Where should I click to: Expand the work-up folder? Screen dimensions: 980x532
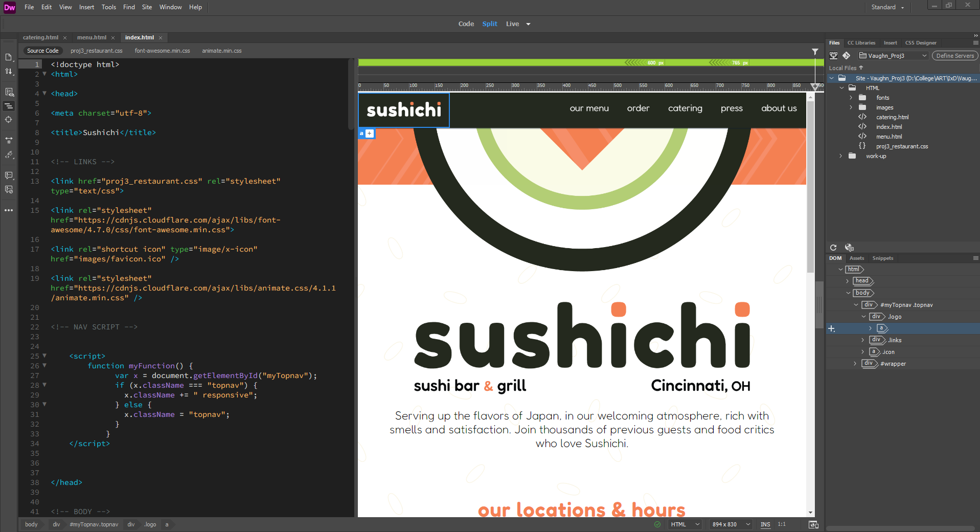pos(840,156)
